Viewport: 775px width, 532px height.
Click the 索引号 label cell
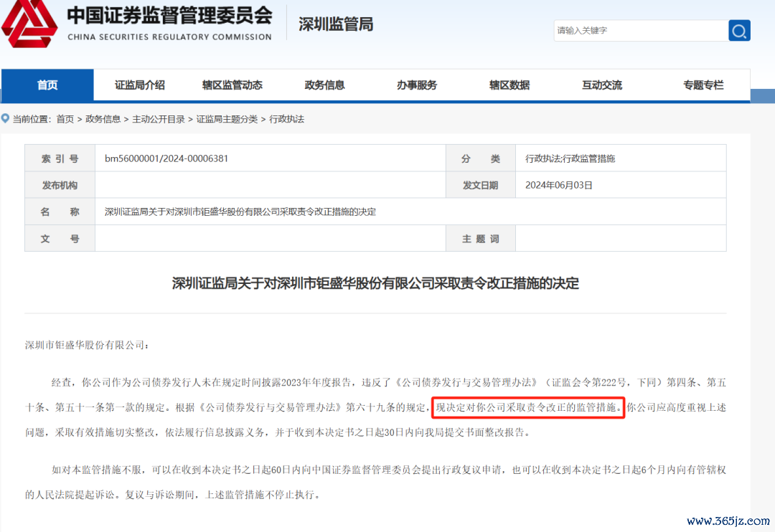[60, 158]
